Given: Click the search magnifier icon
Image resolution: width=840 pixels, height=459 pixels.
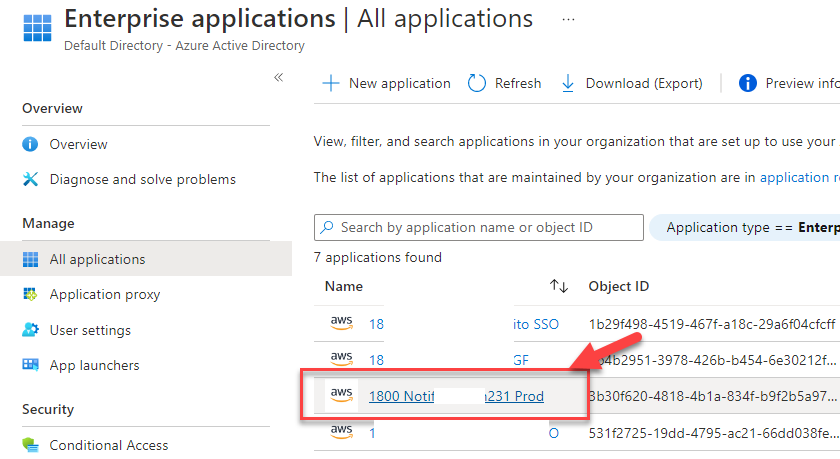Looking at the screenshot, I should coord(326,227).
